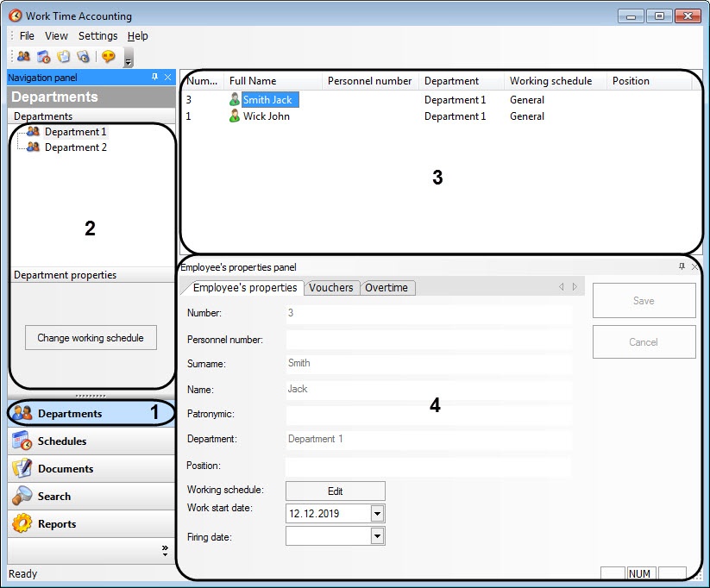Switch to the Overtime tab

click(x=386, y=288)
